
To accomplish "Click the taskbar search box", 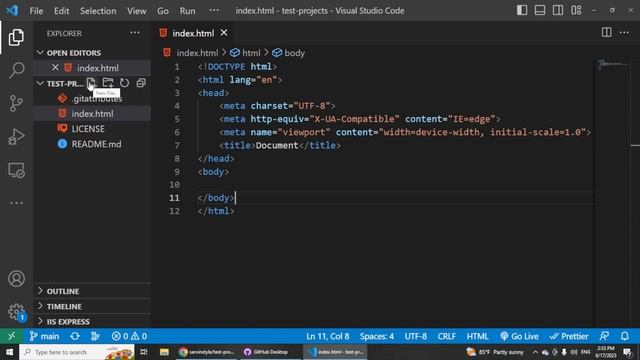I will coord(77,352).
